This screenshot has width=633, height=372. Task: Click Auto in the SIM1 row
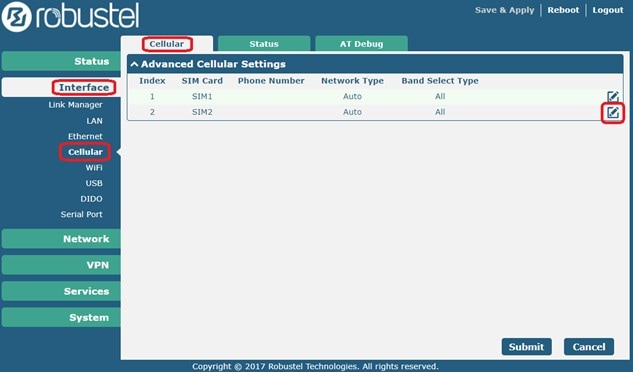pos(352,97)
